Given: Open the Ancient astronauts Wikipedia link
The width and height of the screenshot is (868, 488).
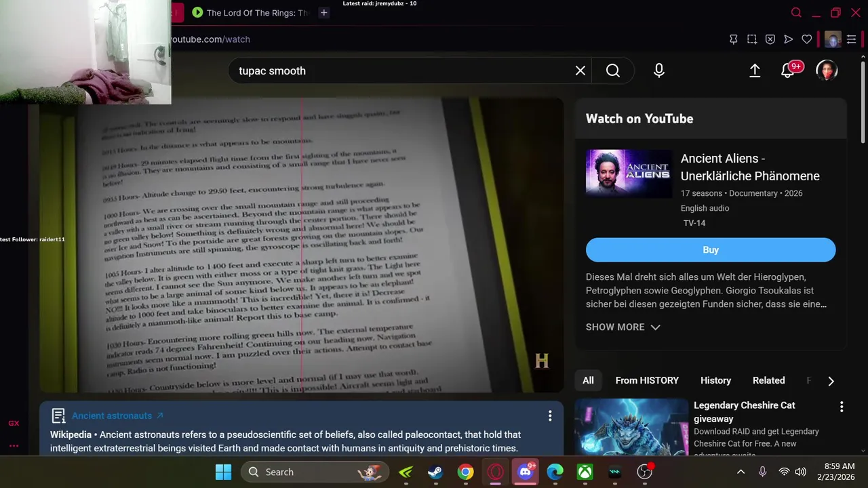Looking at the screenshot, I should click(x=117, y=415).
